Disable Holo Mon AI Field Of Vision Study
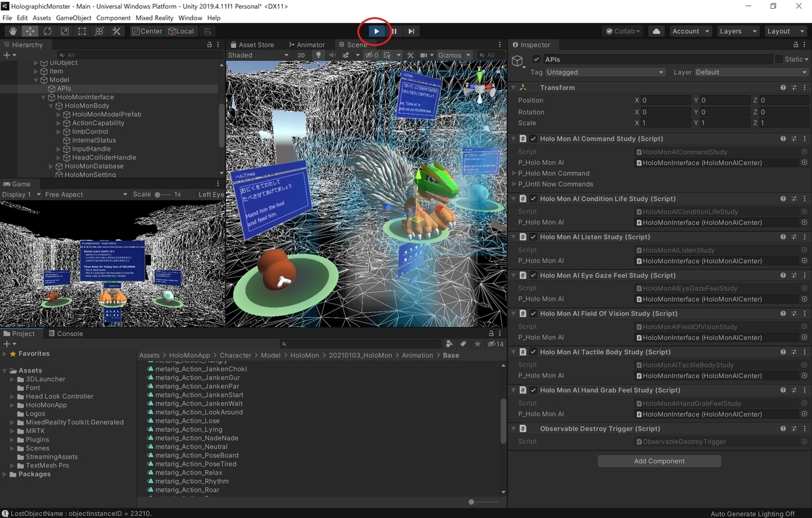This screenshot has width=812, height=518. [x=533, y=314]
